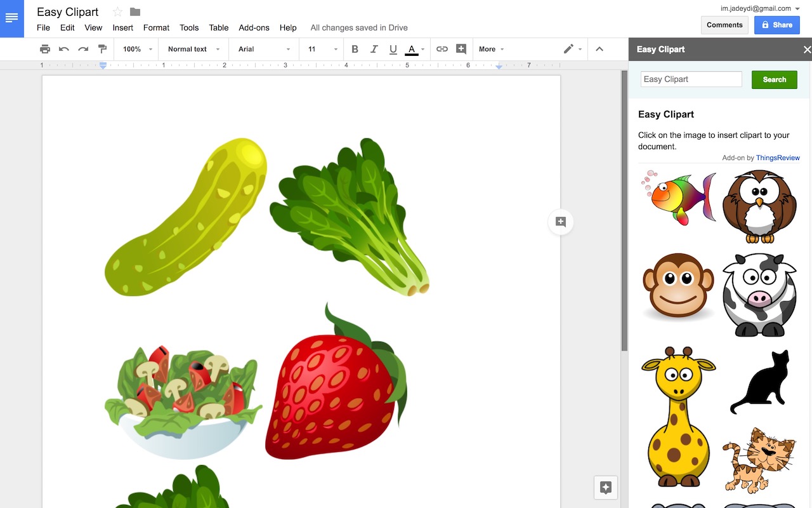Image resolution: width=812 pixels, height=508 pixels.
Task: Click the green Search button
Action: 775,79
